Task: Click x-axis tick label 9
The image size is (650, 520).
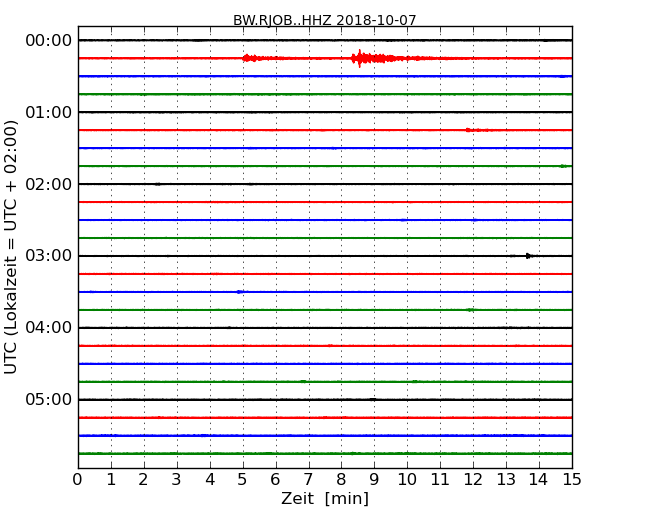Action: coord(374,479)
